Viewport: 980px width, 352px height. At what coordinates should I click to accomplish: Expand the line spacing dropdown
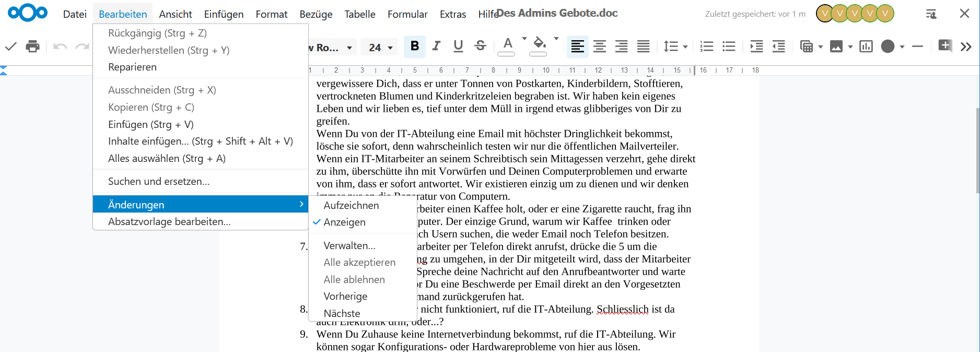685,47
